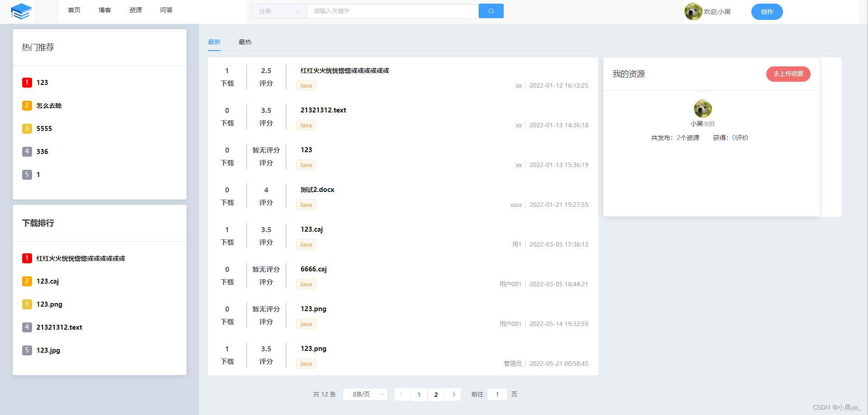This screenshot has width=868, height=415.
Task: Click 欢迎,小黑 username text
Action: click(717, 12)
